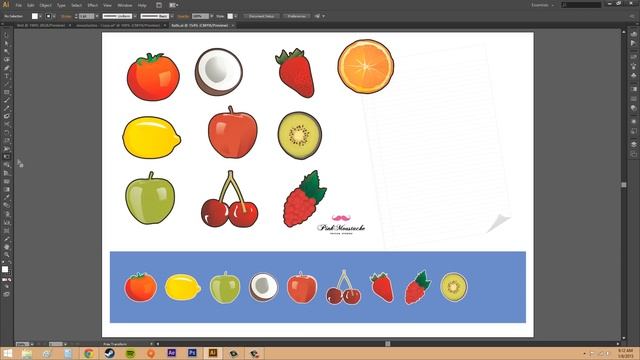This screenshot has width=640, height=360.
Task: Open the Select menu
Action: (76, 5)
